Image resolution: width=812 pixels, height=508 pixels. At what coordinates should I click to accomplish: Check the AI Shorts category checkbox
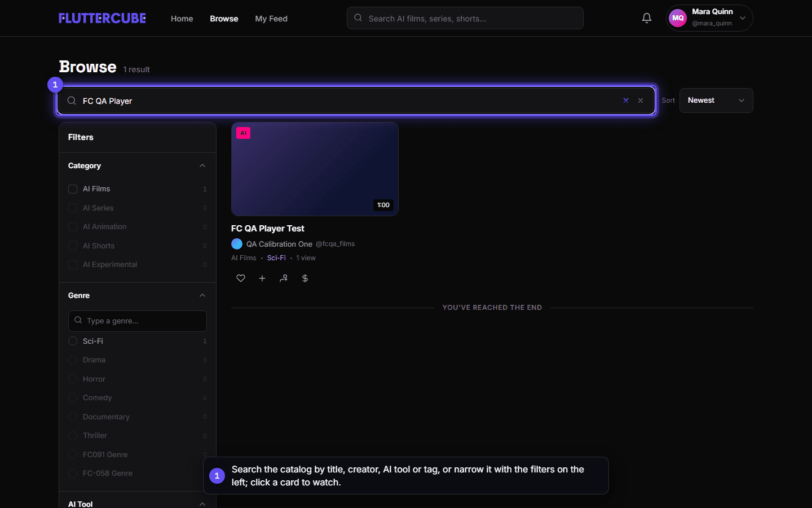(73, 246)
